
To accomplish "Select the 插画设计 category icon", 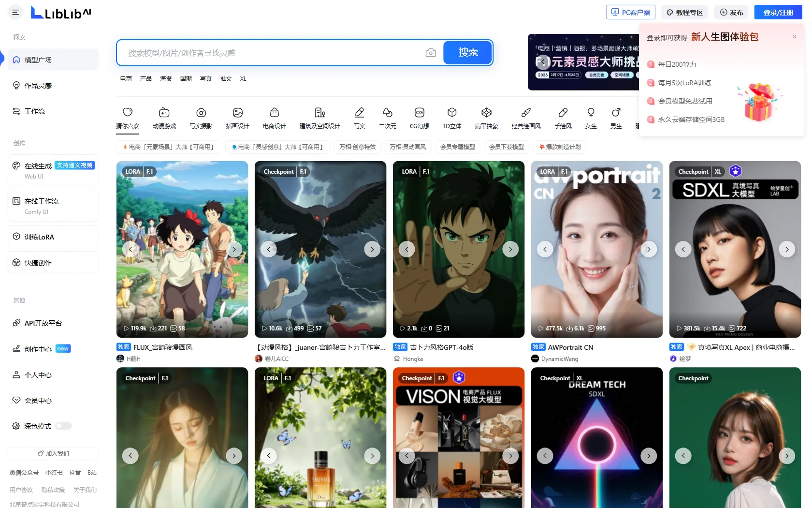I will pyautogui.click(x=238, y=118).
